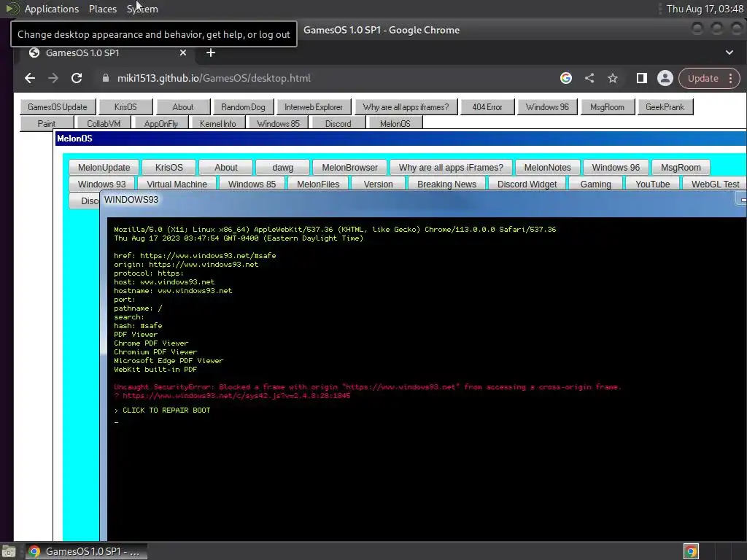Open Windows 93 in MelonOS

101,184
